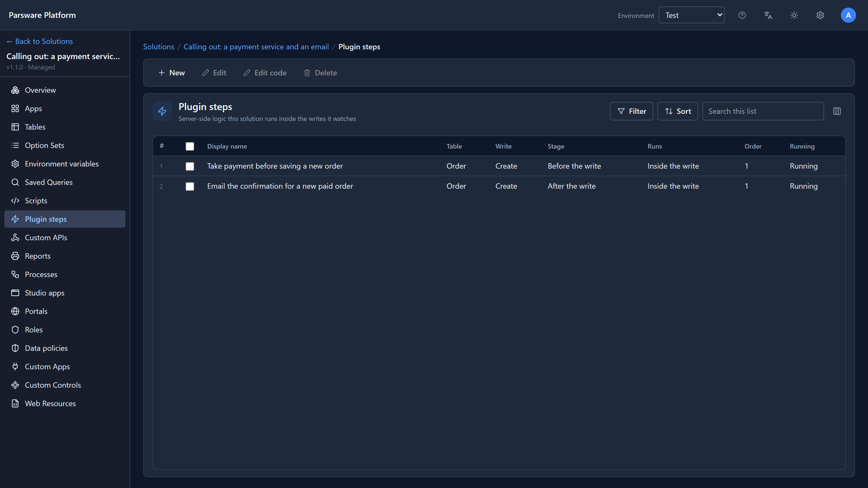This screenshot has width=868, height=488.
Task: Click inside the Search this list field
Action: click(x=763, y=111)
